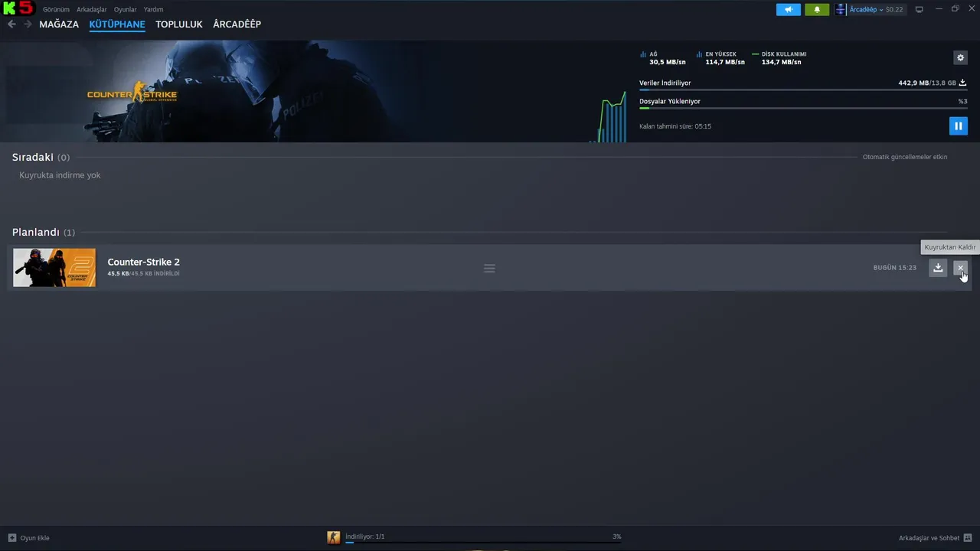Click the 442,9 MB/13,8 GB size text
Viewport: 980px width, 551px height.
pos(927,83)
